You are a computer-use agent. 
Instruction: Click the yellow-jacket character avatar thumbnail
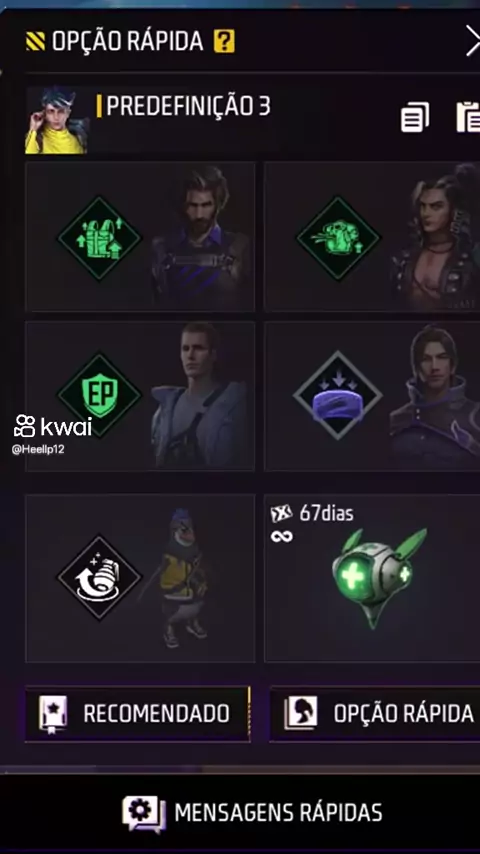tap(57, 120)
